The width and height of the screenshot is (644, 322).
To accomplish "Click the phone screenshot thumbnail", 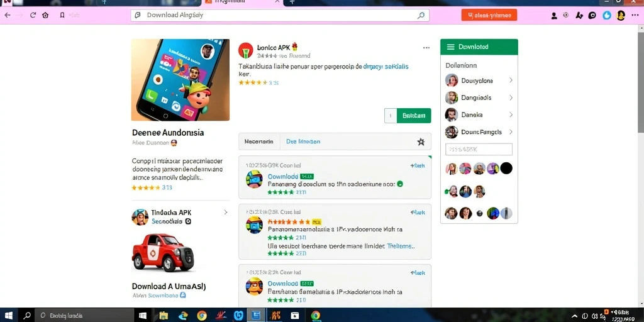I will pos(180,80).
